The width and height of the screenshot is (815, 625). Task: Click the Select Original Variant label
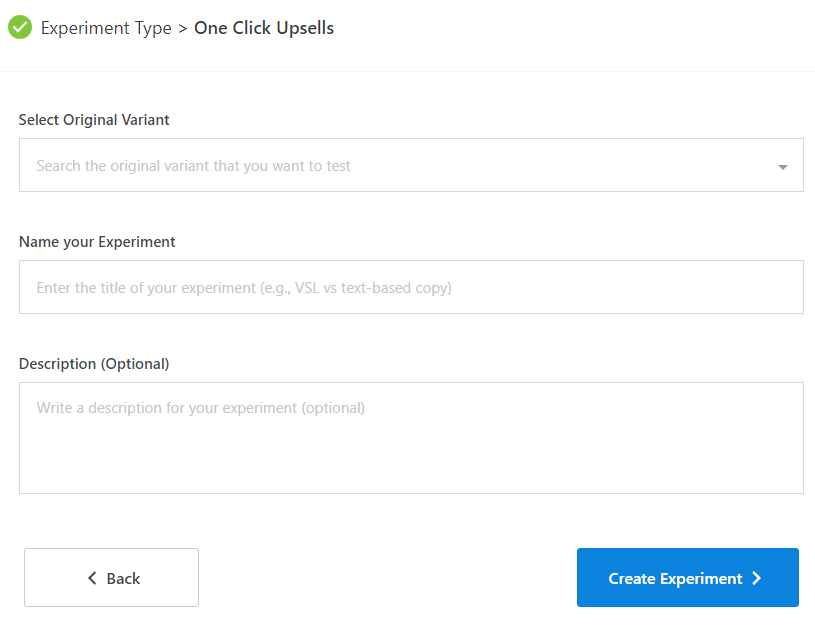[94, 120]
